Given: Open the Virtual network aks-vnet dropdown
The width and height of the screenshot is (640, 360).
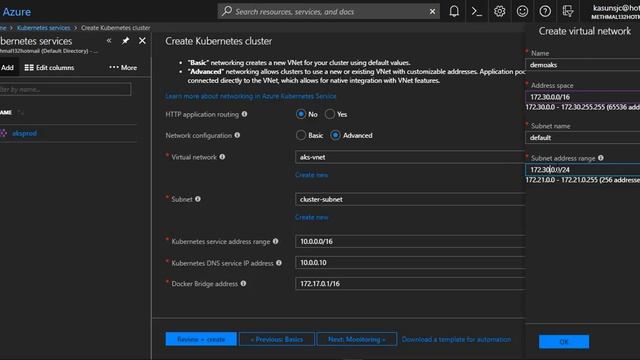Looking at the screenshot, I should click(x=410, y=157).
